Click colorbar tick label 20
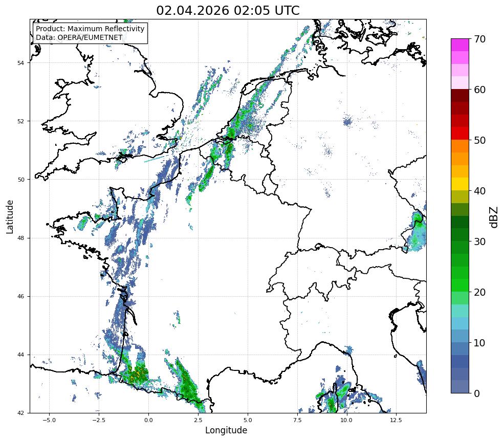 coord(479,292)
